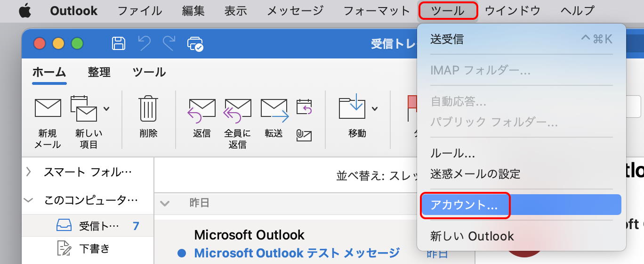Click the save floppy disk icon
Screen dimensions: 644x264
click(x=119, y=44)
